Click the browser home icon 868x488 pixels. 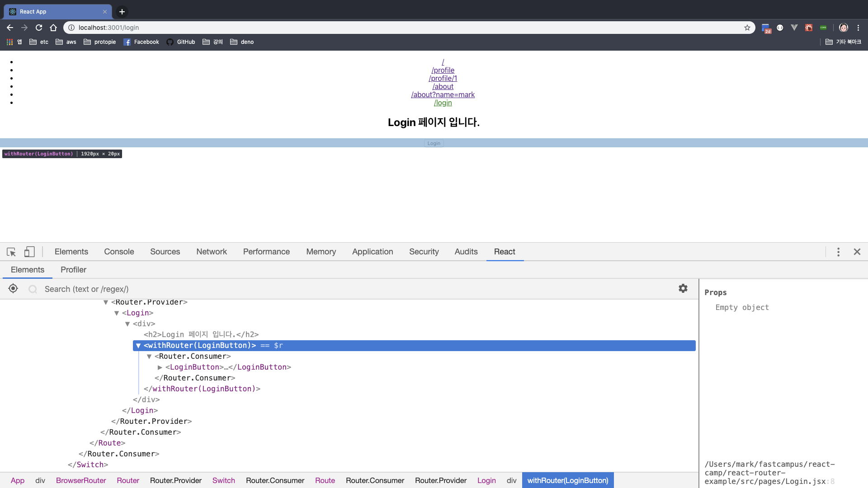(53, 28)
